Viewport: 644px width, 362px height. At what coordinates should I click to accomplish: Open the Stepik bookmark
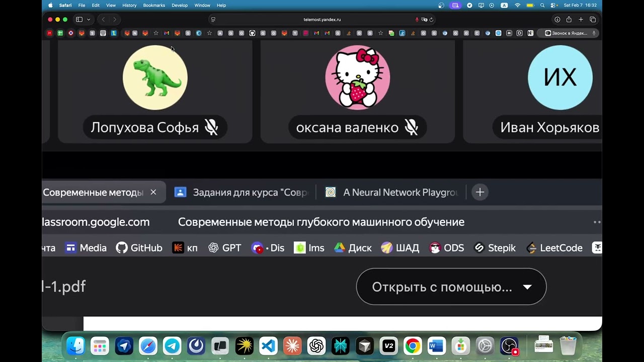(x=495, y=248)
